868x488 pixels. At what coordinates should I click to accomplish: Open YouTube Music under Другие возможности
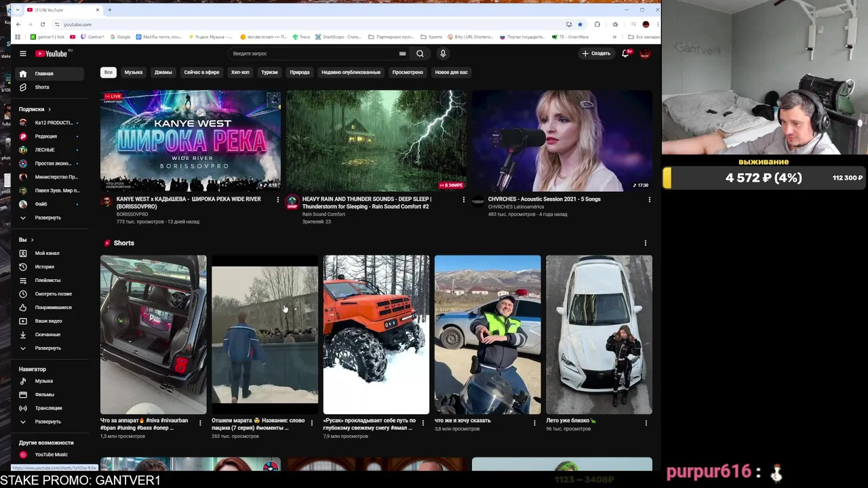pyautogui.click(x=49, y=455)
